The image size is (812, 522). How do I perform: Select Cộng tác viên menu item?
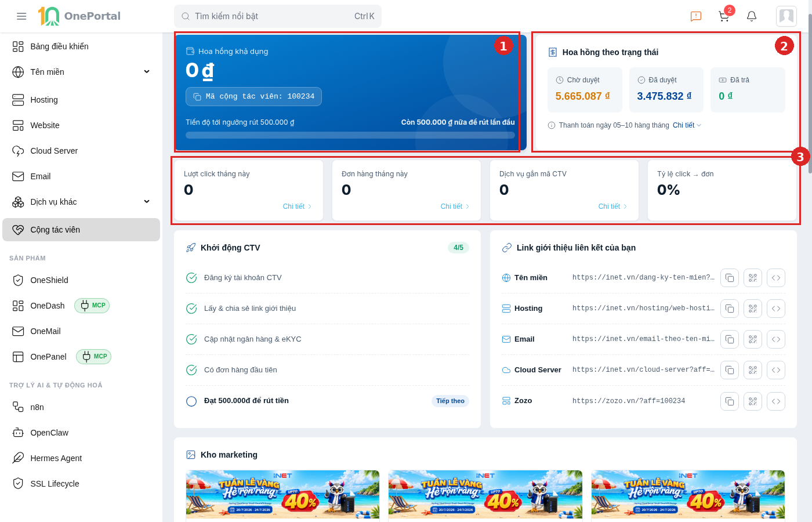coord(81,230)
